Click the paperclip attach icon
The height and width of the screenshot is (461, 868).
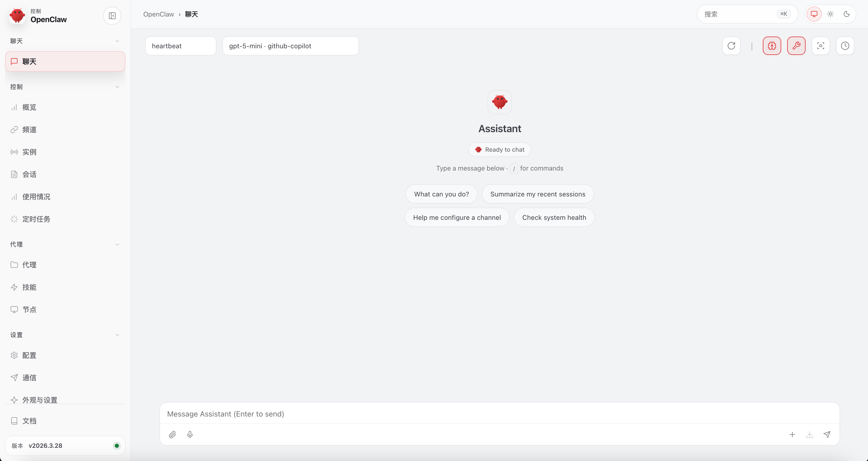172,434
